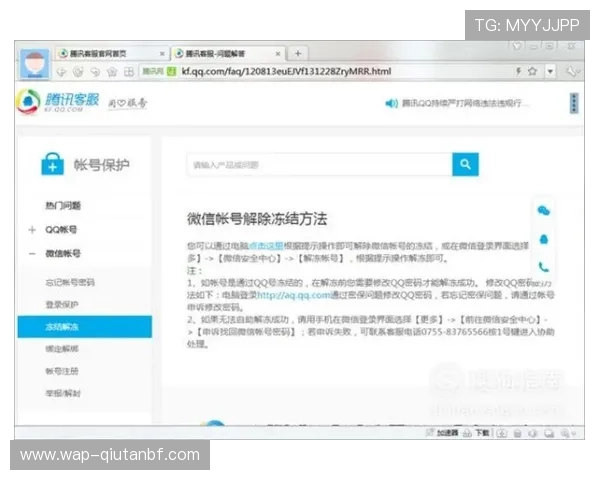The height and width of the screenshot is (480, 600).
Task: Close the first browser tab
Action: coord(162,54)
